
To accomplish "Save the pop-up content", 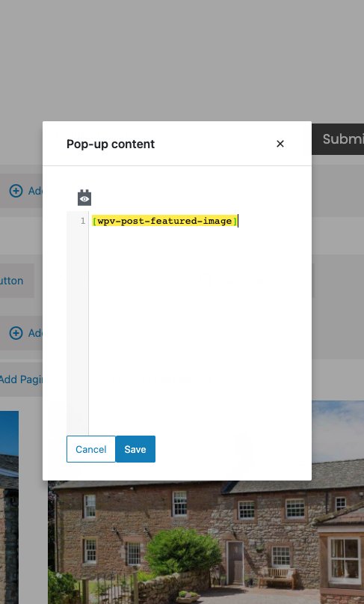I will (x=135, y=449).
